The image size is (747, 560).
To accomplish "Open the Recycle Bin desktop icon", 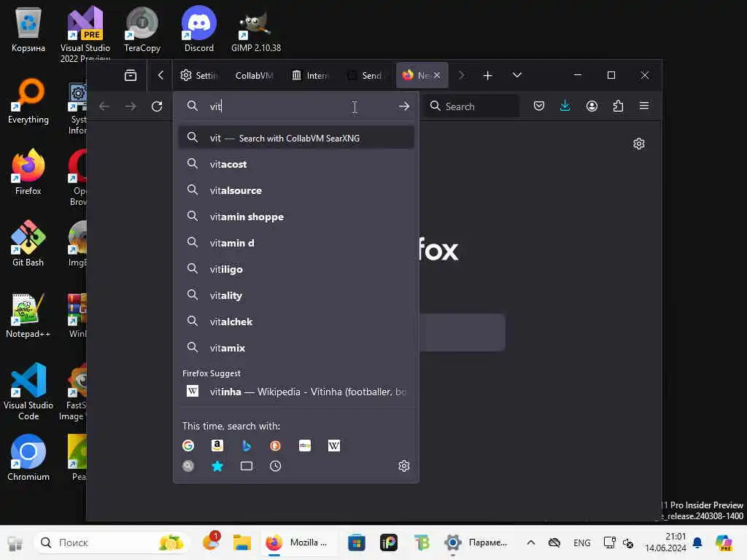I will 28,29.
